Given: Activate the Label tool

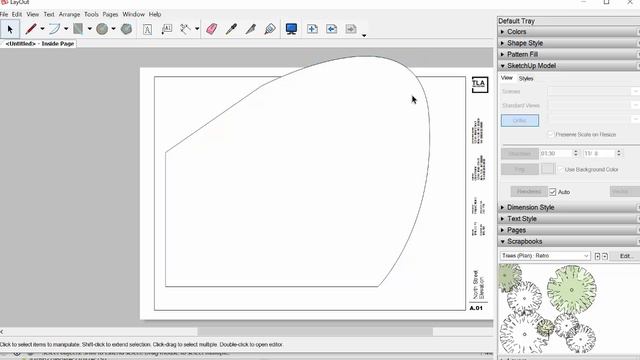Looking at the screenshot, I should coord(167,29).
